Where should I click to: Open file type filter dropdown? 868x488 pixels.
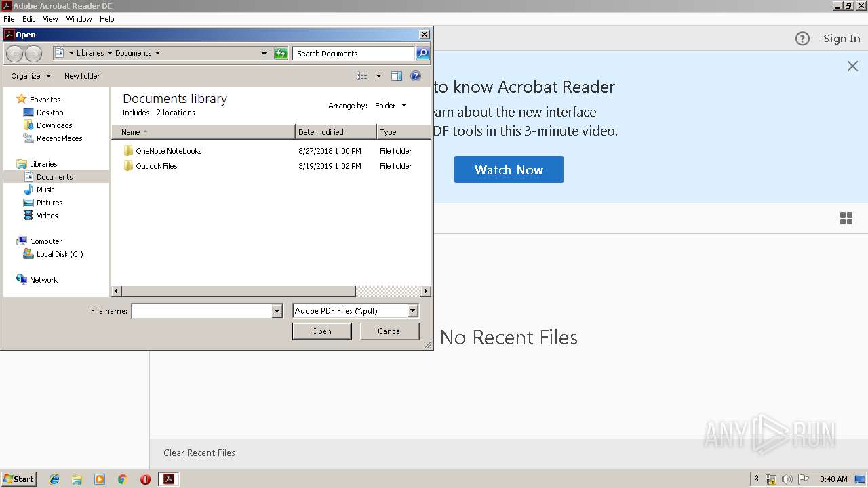pos(412,311)
